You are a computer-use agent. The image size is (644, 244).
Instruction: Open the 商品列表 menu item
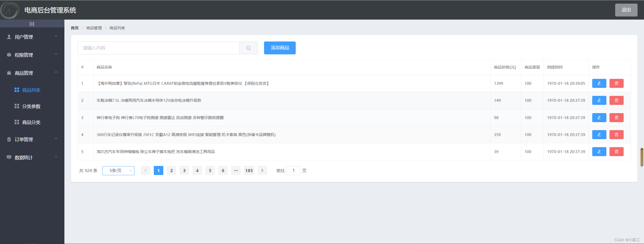click(32, 90)
